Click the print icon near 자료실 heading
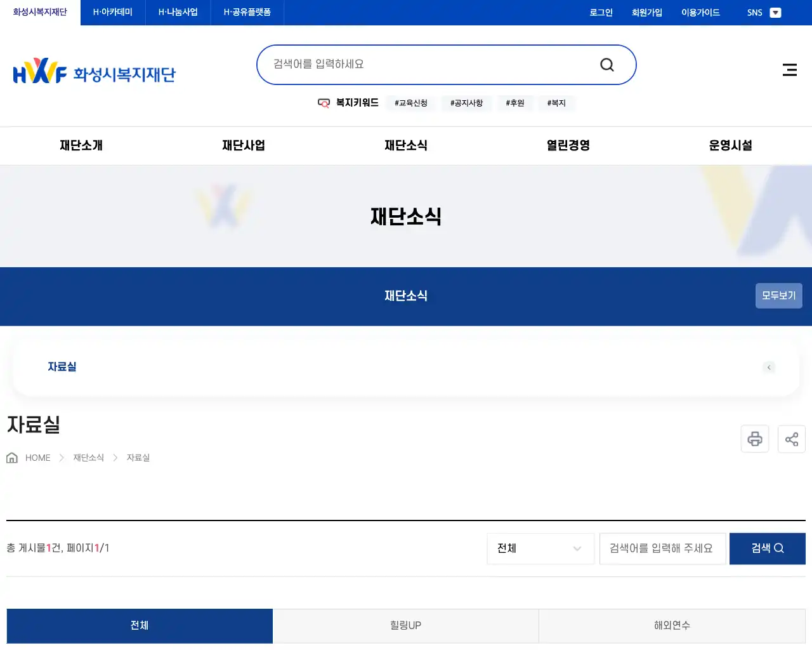The width and height of the screenshot is (812, 650). (x=754, y=439)
